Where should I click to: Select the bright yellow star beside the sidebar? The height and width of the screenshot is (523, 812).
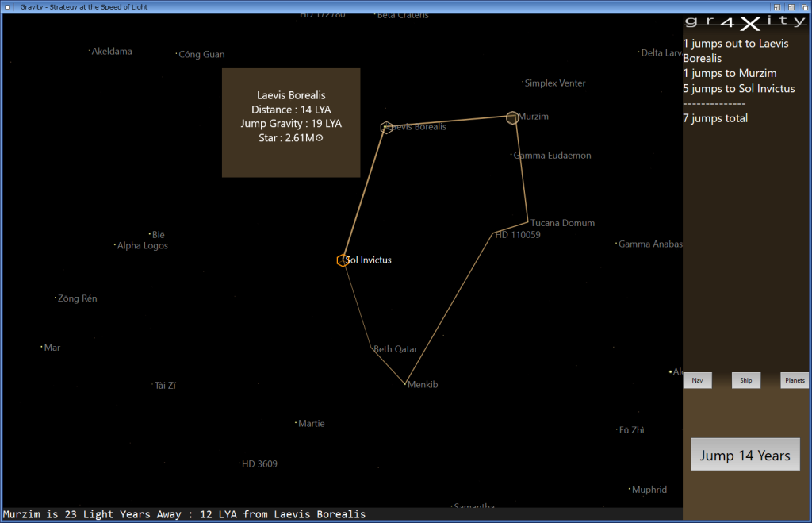(x=670, y=371)
